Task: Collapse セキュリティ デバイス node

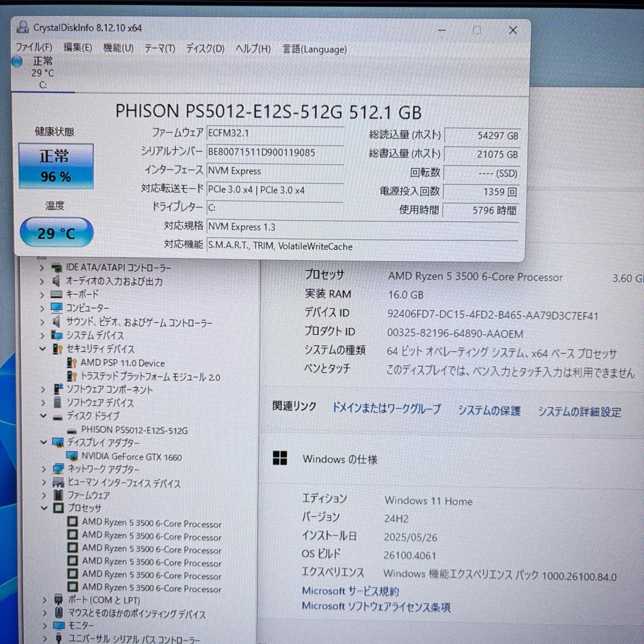Action: (43, 349)
